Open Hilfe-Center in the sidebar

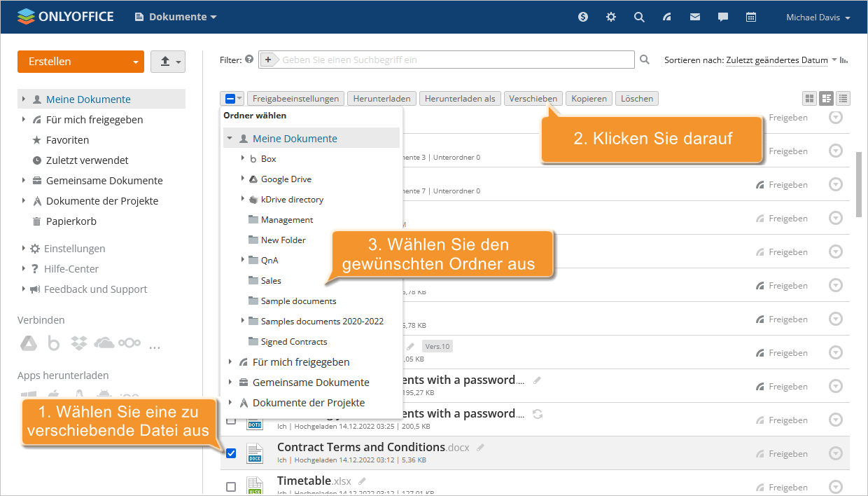coord(71,269)
